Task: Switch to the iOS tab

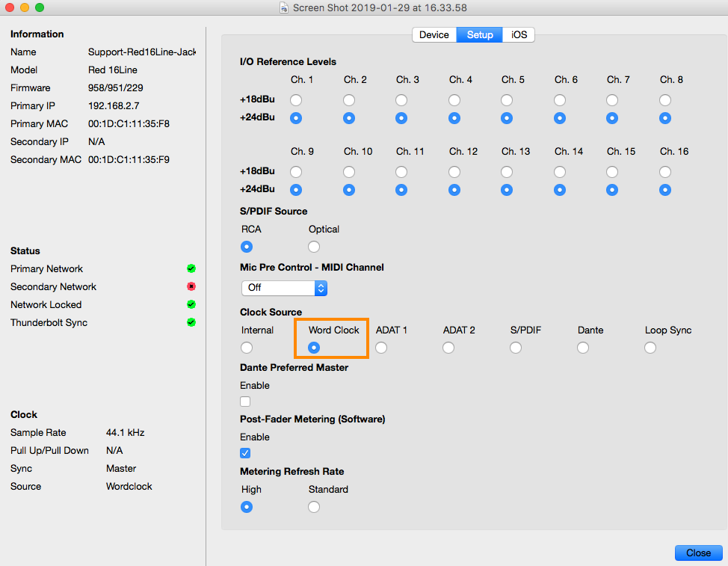Action: 519,35
